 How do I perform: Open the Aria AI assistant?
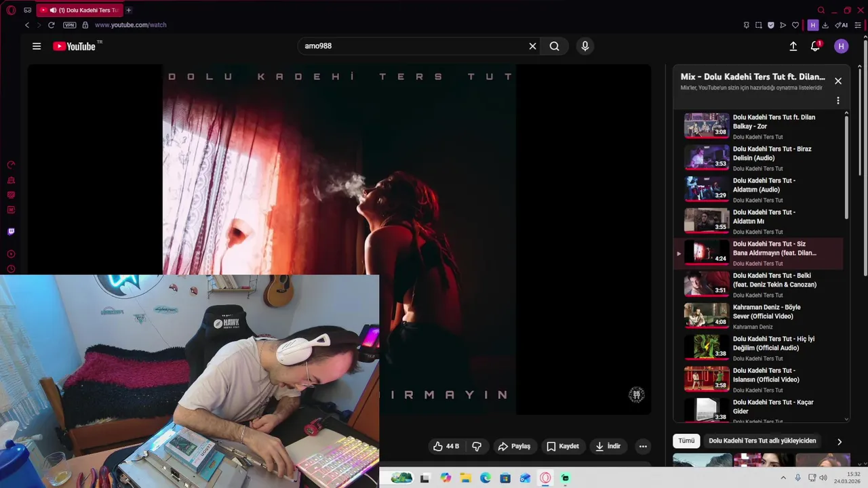point(842,25)
